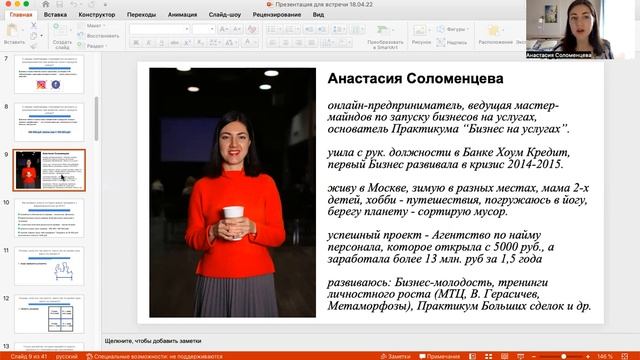Viewport: 640px width, 360px height.
Task: Toggle the Заметки notes pane
Action: coord(395,356)
